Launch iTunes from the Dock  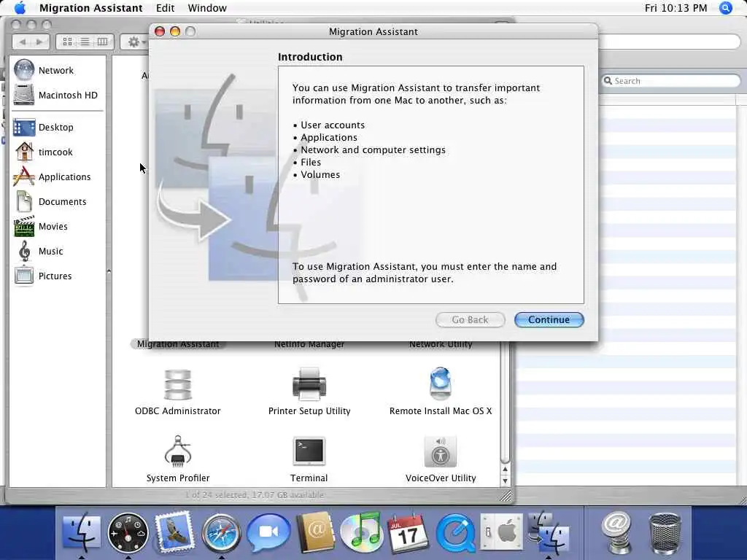pyautogui.click(x=361, y=532)
